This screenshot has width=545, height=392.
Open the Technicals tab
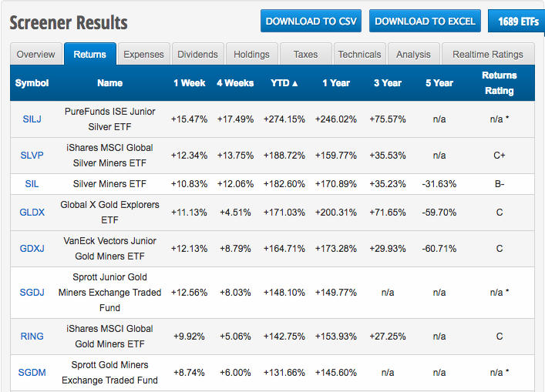pos(359,55)
